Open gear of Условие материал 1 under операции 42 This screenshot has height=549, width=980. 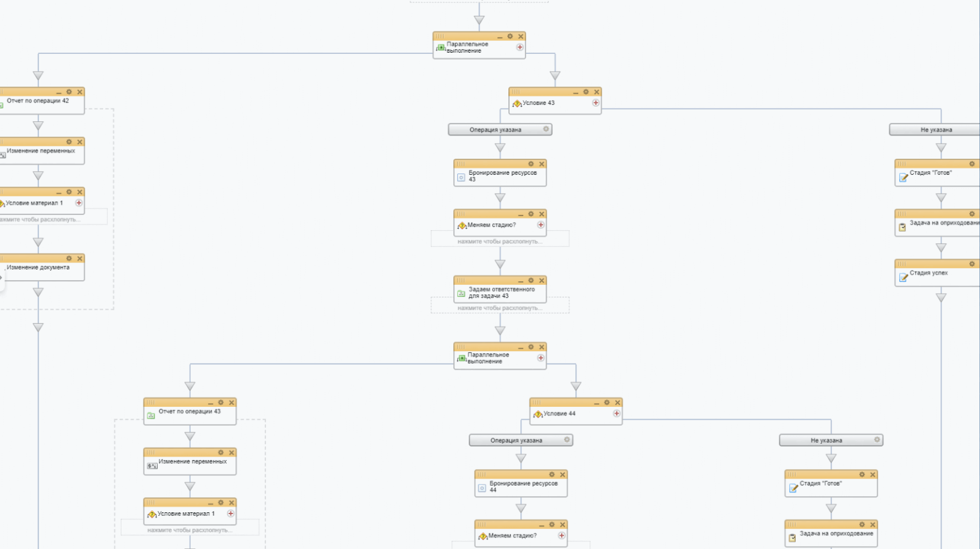coord(69,192)
